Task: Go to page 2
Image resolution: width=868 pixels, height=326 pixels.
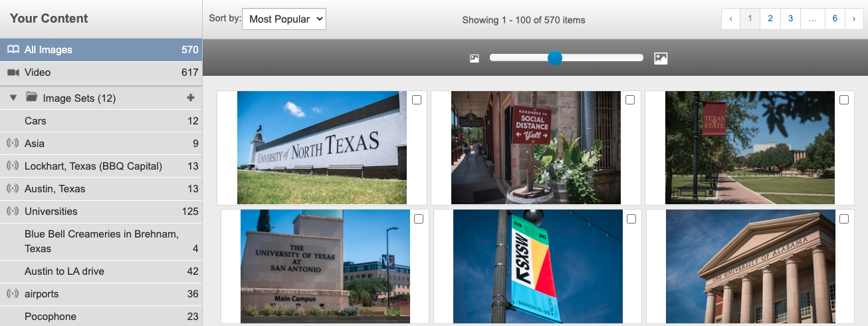Action: coord(770,19)
